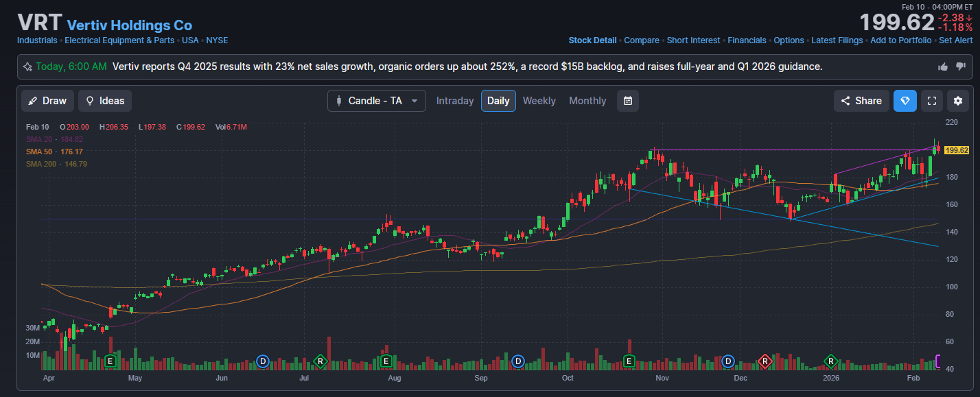Open the NYSE exchange link
980x397 pixels.
coord(217,40)
